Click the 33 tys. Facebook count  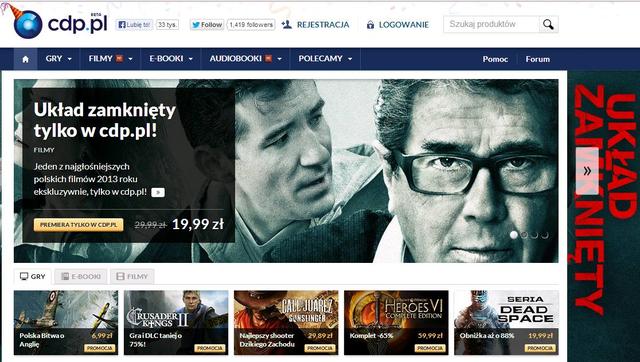167,24
